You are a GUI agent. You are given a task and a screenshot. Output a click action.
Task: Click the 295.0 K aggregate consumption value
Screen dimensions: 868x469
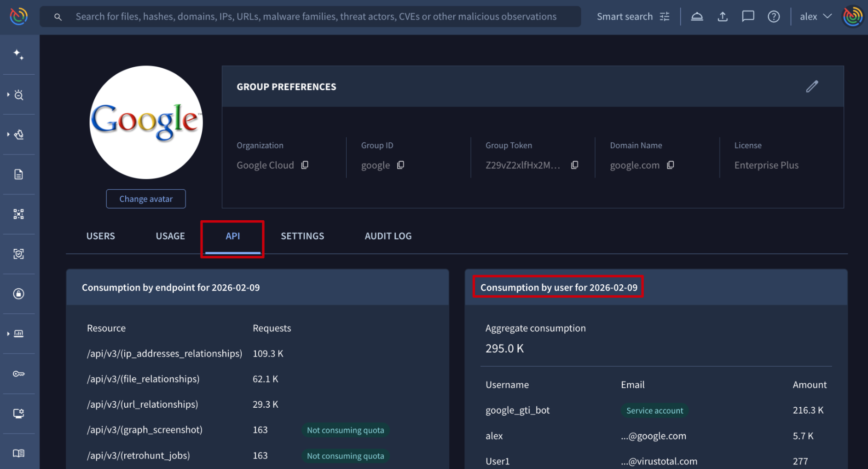[x=505, y=348]
